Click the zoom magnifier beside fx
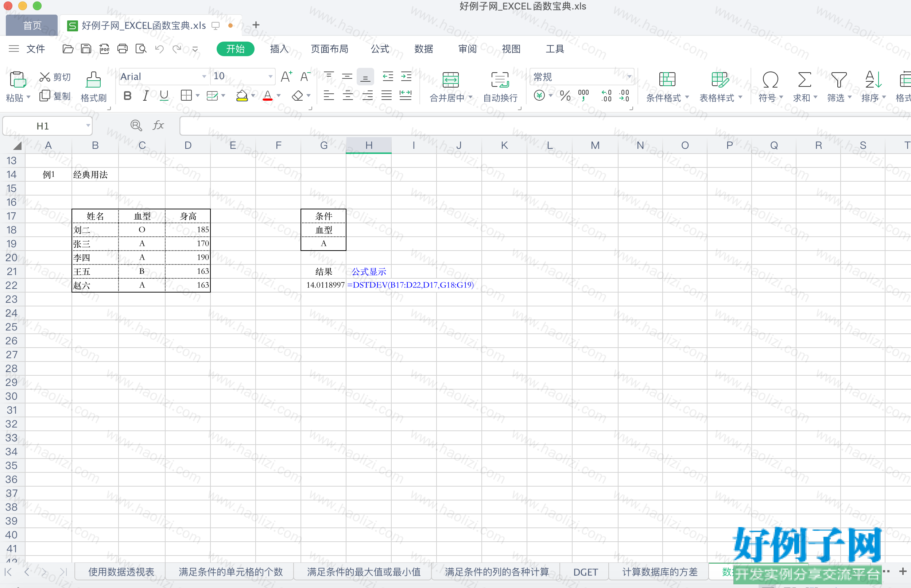The width and height of the screenshot is (911, 588). point(136,125)
